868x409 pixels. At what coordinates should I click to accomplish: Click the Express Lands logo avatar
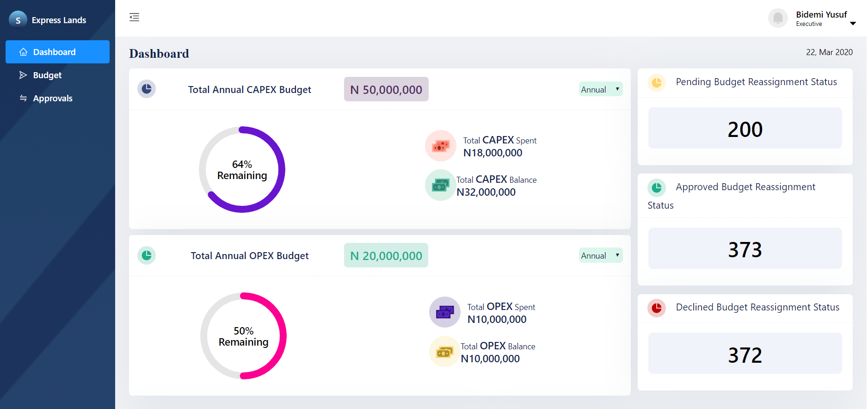pyautogui.click(x=18, y=20)
